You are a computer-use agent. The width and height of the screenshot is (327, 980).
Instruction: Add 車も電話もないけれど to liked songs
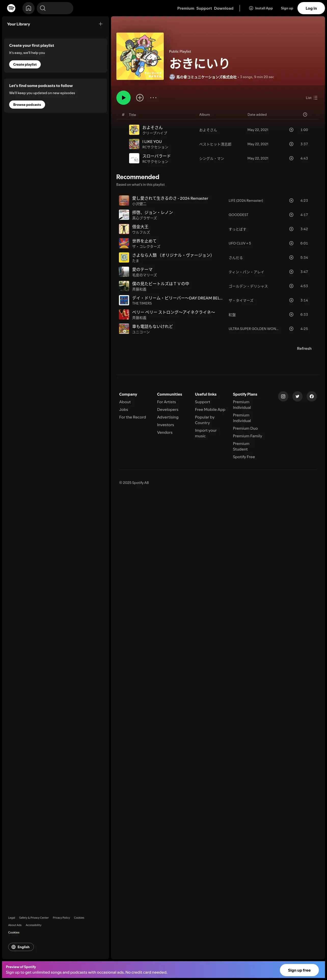291,329
